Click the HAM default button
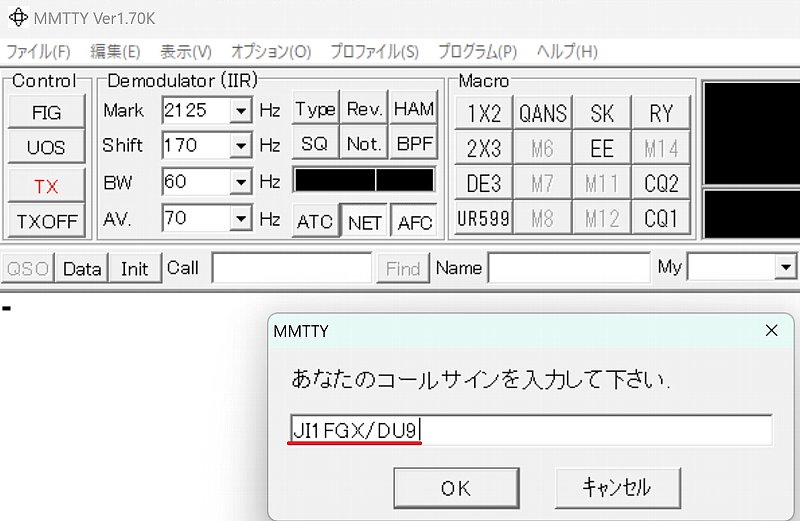Screen dimensions: 800x521 coord(414,108)
